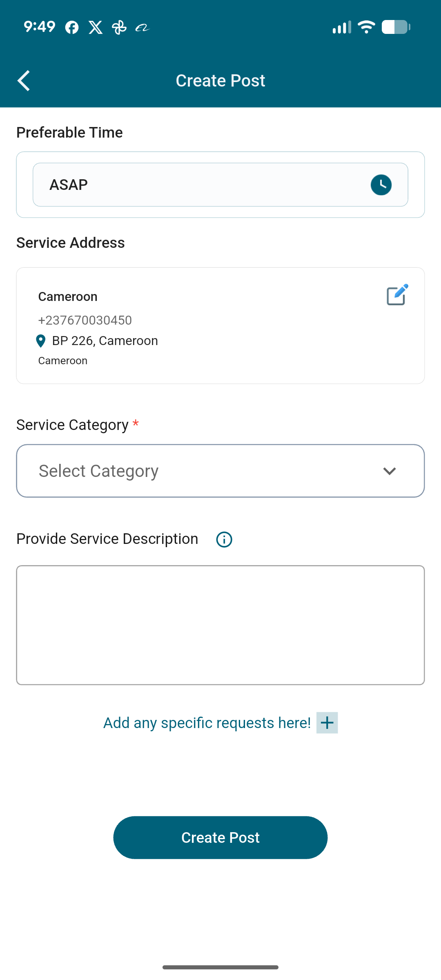This screenshot has height=980, width=441.
Task: Tap the back arrow icon
Action: pos(24,80)
